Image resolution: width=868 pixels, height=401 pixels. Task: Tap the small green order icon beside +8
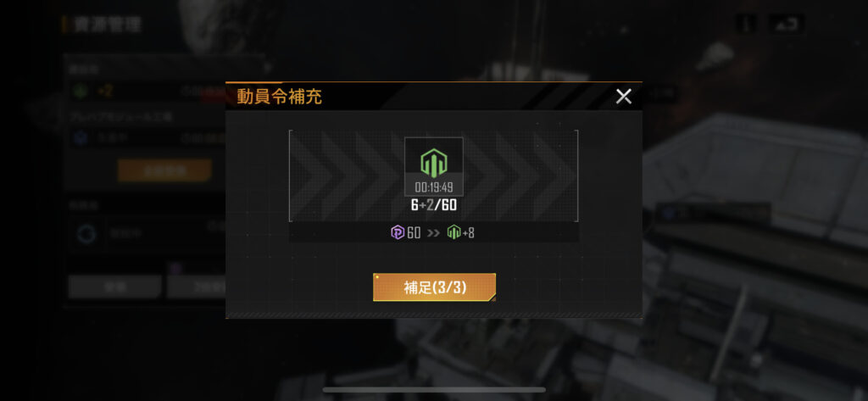click(x=454, y=232)
